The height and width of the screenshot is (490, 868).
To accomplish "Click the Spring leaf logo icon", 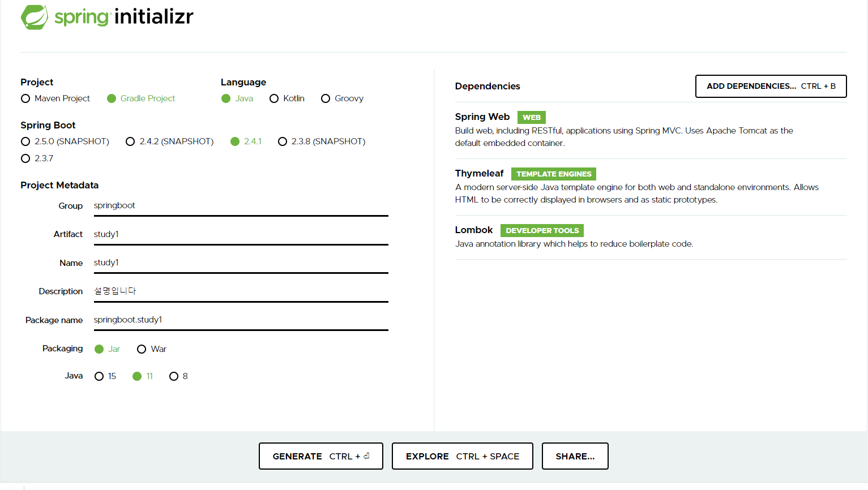I will click(x=35, y=17).
